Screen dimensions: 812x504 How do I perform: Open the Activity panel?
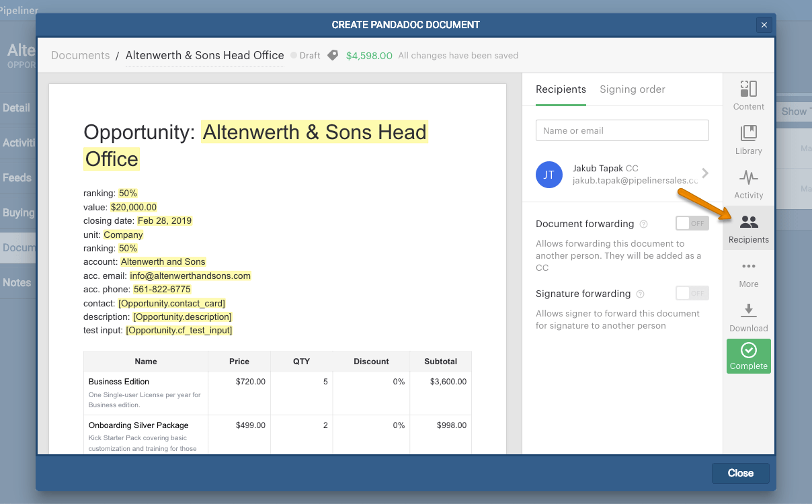click(748, 183)
